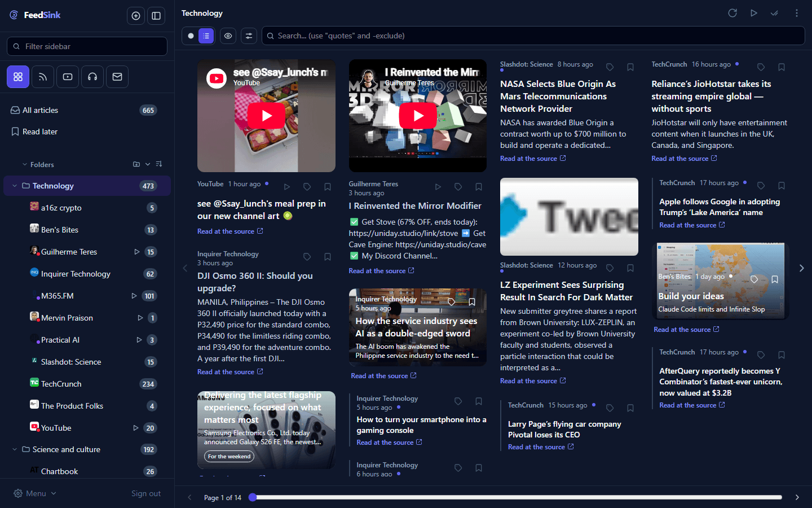Open the Menu dropdown

[x=35, y=493]
